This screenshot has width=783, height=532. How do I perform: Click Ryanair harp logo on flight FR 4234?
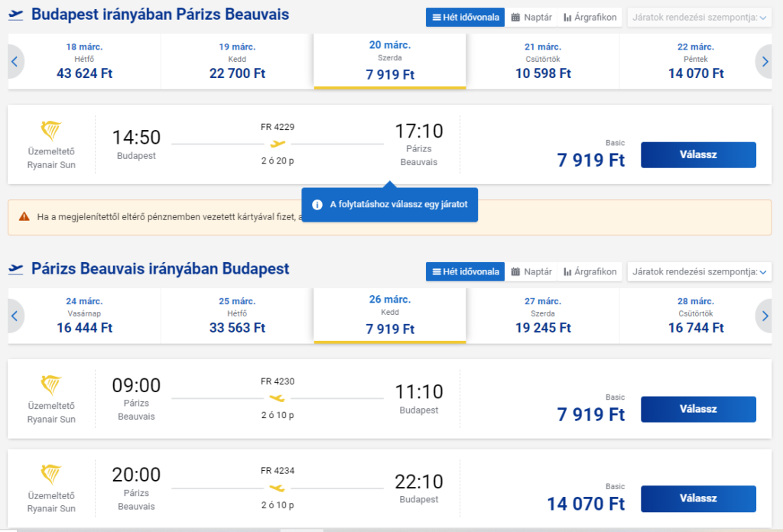pos(51,475)
